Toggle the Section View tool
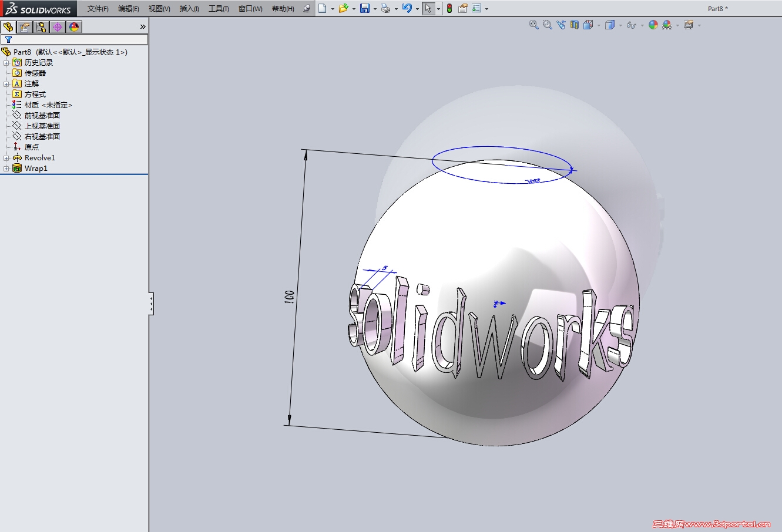The image size is (782, 532). point(575,25)
